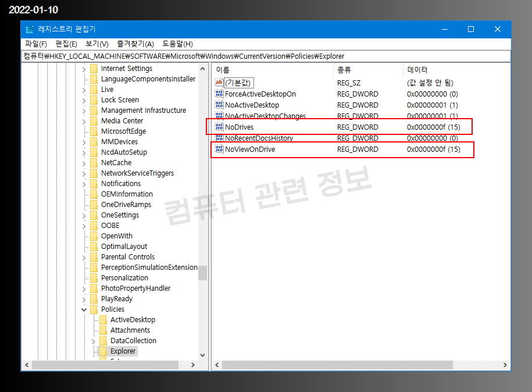Expand the Parental Controls key
This screenshot has width=532, height=392.
click(84, 258)
